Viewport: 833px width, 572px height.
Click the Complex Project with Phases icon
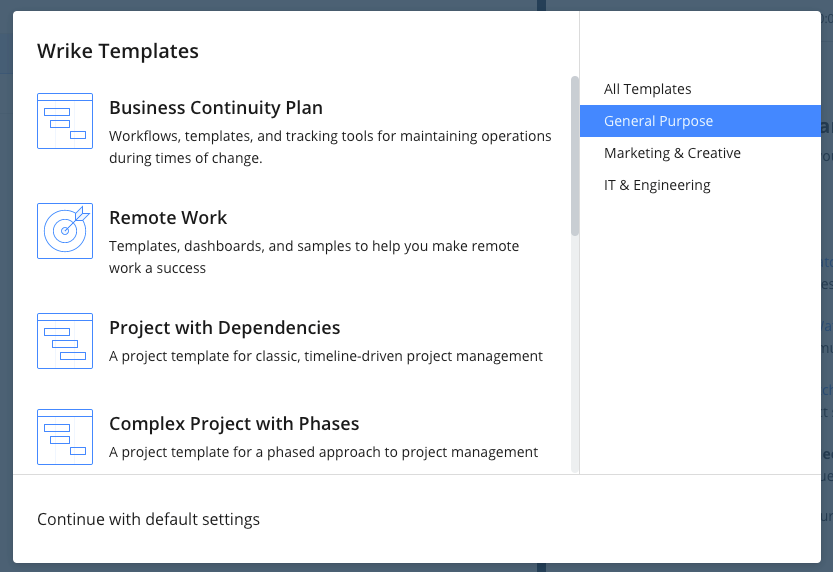tap(65, 437)
